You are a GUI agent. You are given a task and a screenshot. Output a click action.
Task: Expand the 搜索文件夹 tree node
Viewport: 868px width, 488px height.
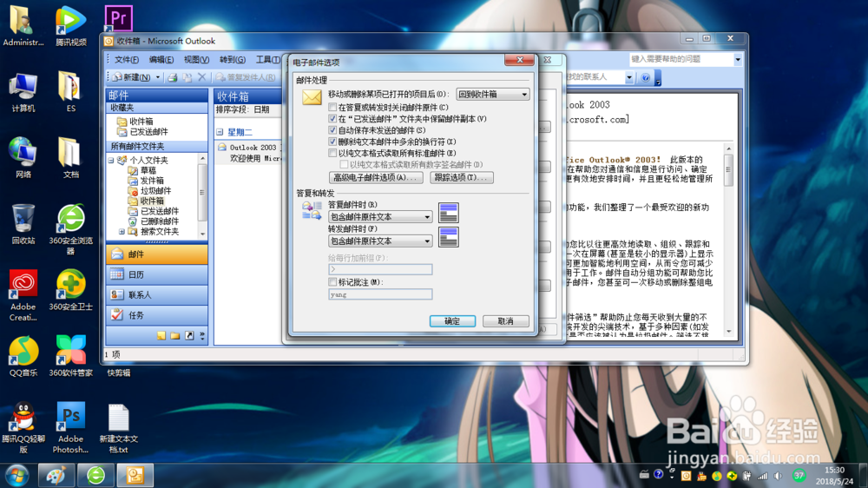[122, 232]
